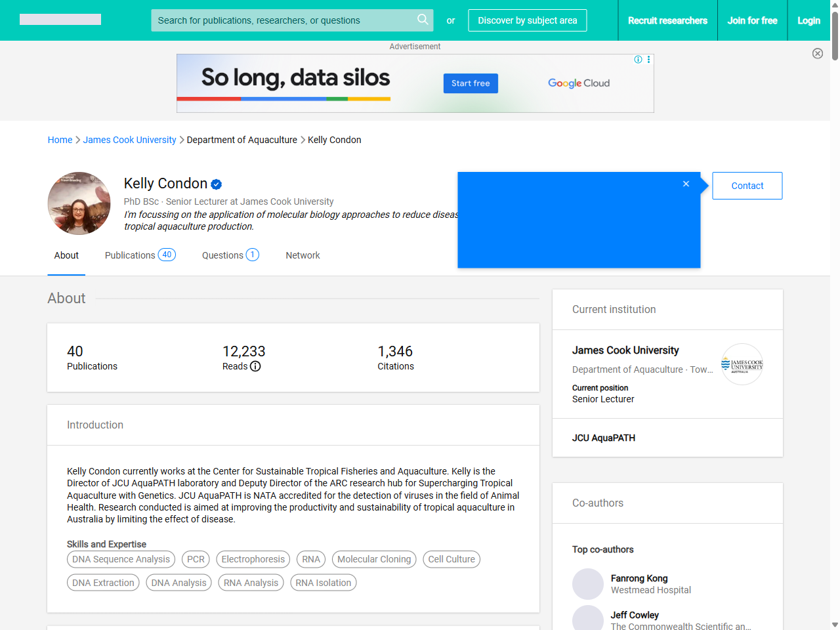Click the James Cook University logo
This screenshot has height=630, width=840.
[x=742, y=364]
